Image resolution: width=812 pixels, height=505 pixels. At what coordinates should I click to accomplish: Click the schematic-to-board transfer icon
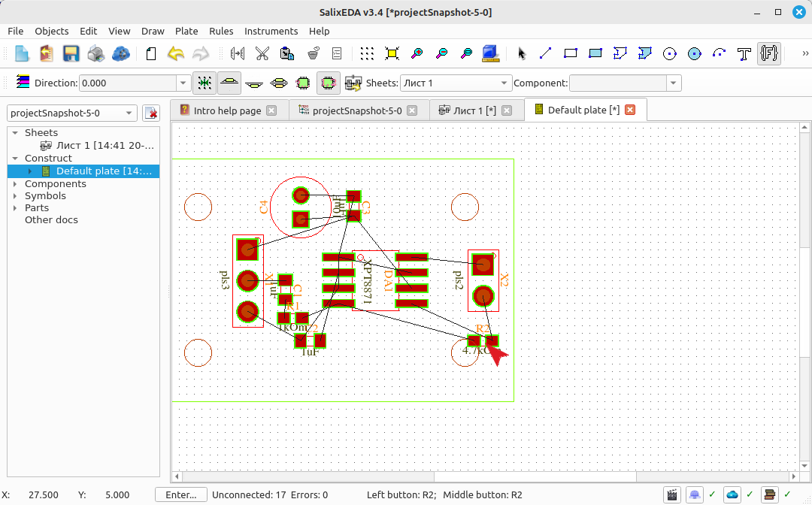(353, 83)
